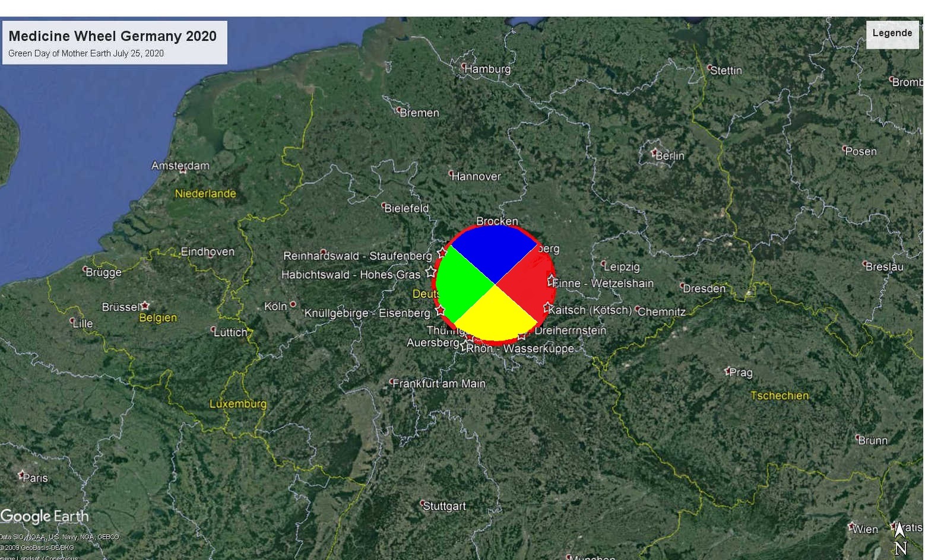Click the Kaitsch (Kötsch) star marker
Screen dimensions: 925x560
(547, 307)
